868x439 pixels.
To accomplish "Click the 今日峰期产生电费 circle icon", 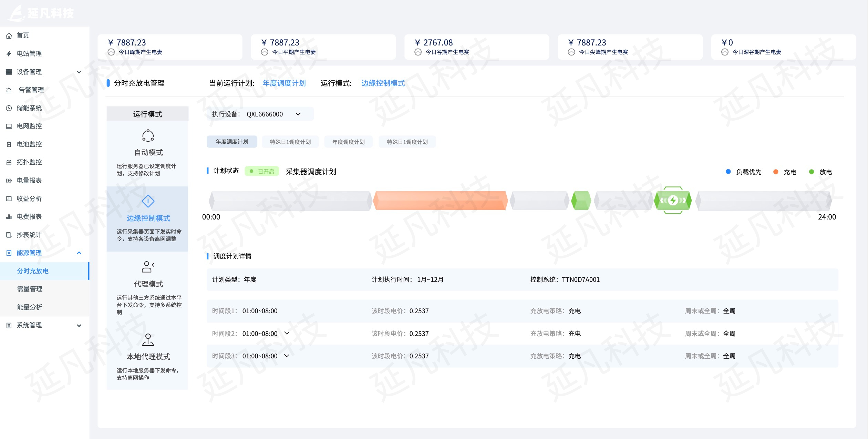I will (111, 52).
